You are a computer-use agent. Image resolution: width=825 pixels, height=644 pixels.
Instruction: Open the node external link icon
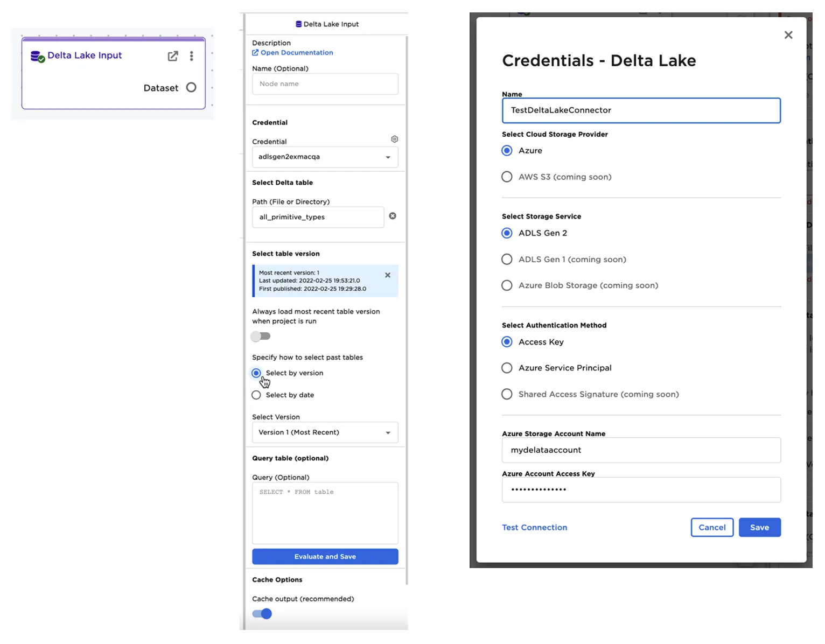point(173,56)
